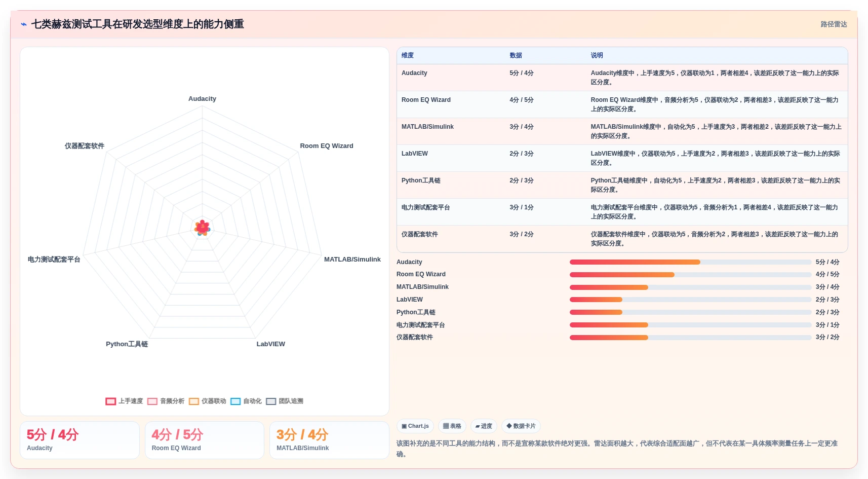Click the 表格 tag
Screen dimensions: 868x479
[452, 426]
